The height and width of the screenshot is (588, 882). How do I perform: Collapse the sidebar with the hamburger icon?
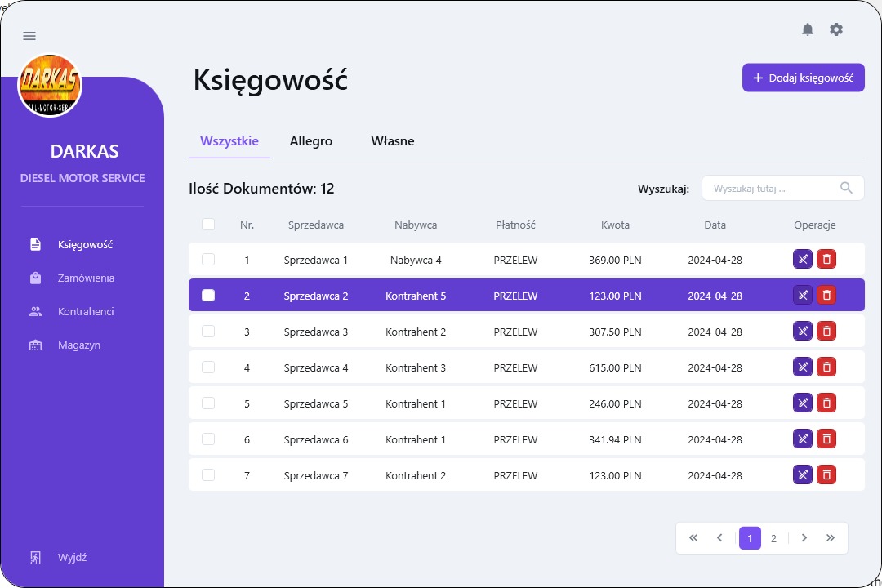point(29,36)
